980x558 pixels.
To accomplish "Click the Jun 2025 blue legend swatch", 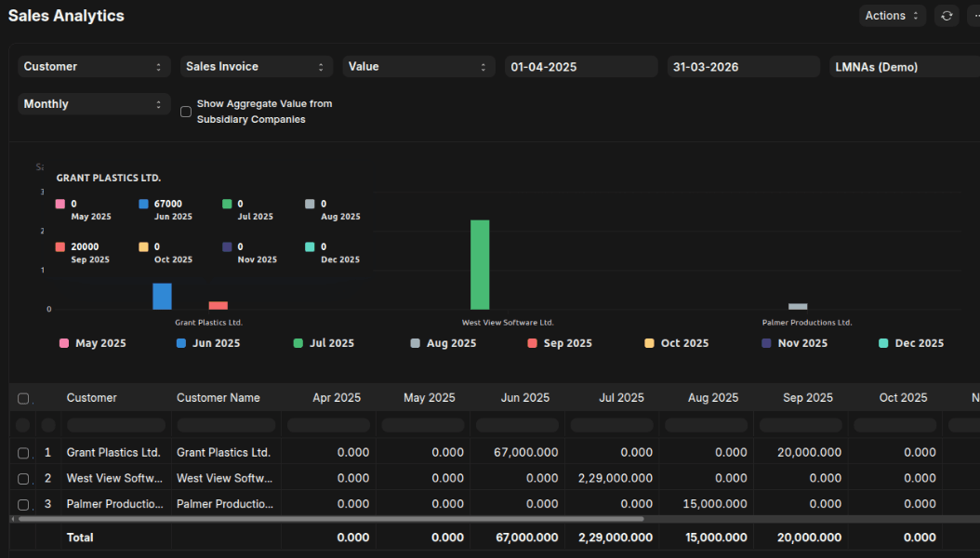I will 181,343.
